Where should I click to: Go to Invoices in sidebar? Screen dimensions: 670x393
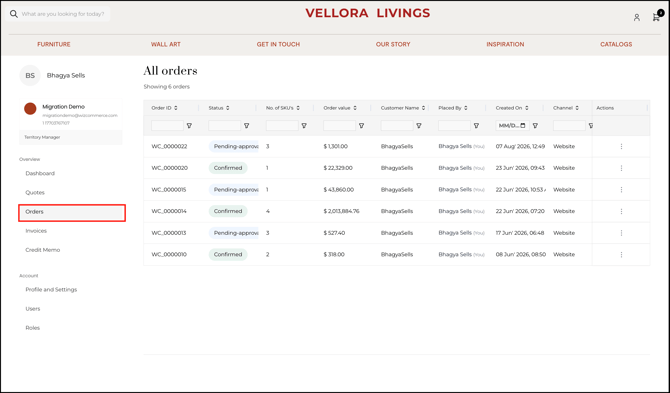coord(36,231)
